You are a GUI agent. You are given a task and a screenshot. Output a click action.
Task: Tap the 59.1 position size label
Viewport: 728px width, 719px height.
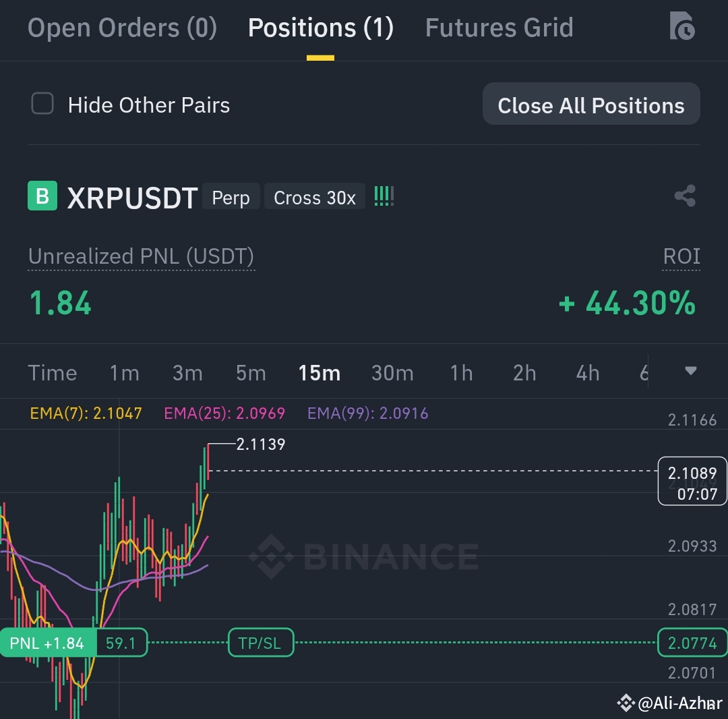[121, 643]
